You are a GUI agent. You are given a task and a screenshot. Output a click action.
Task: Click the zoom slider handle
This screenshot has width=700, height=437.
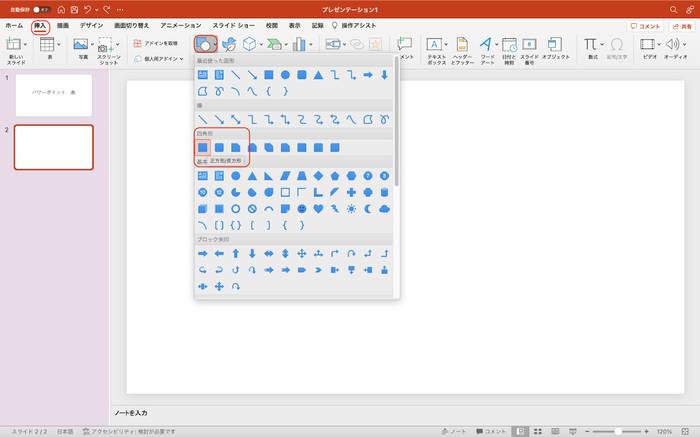[618, 431]
